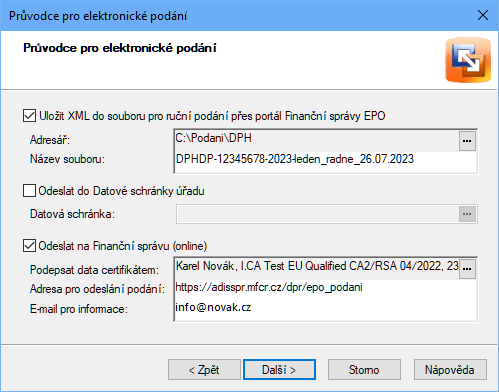The width and height of the screenshot is (499, 392).
Task: Go back with the Zpět button
Action: pyautogui.click(x=204, y=370)
